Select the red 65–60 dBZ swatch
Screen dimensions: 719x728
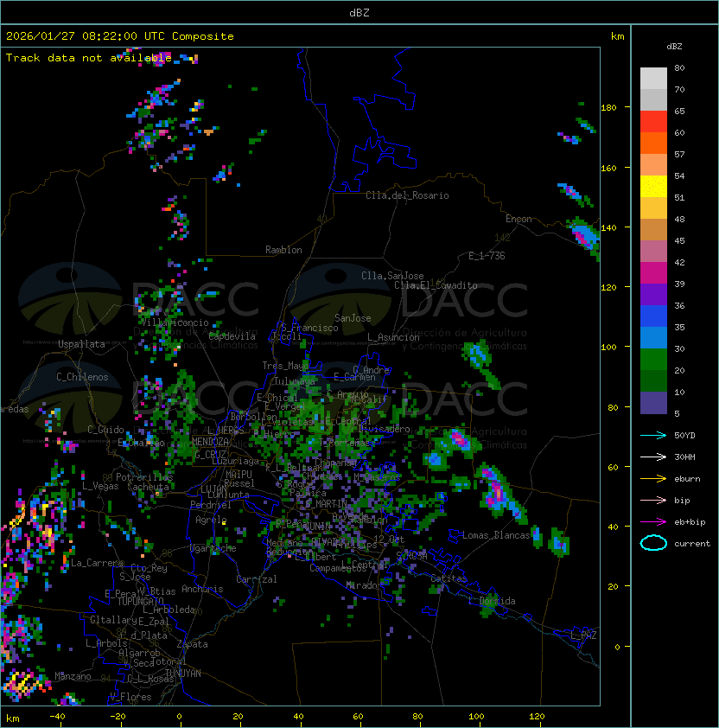pos(653,122)
